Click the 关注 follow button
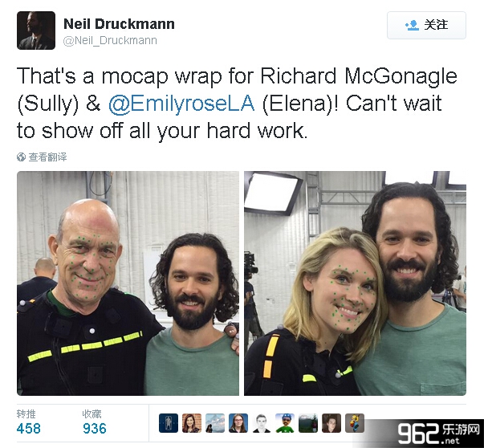 coord(426,26)
